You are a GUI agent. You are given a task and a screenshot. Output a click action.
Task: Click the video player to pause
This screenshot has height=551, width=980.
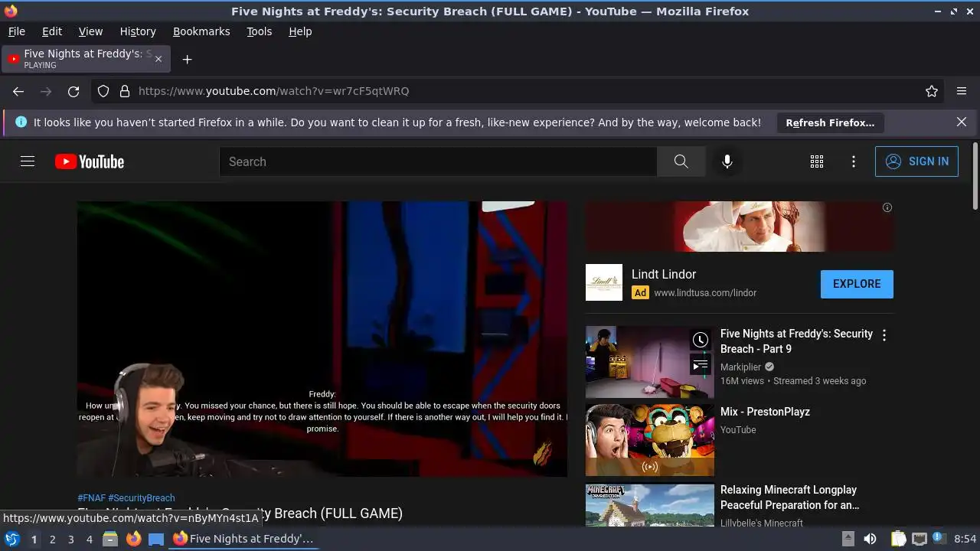click(x=322, y=339)
